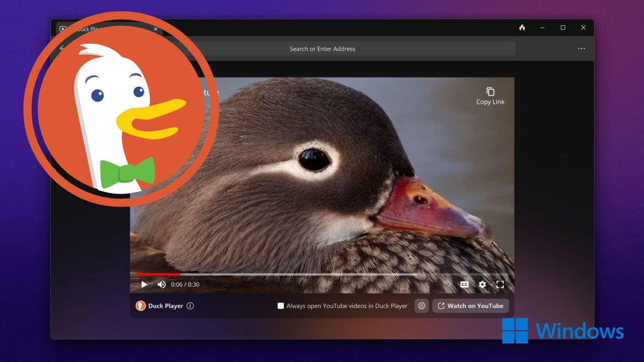Close the browser window
The image size is (644, 362).
point(583,28)
